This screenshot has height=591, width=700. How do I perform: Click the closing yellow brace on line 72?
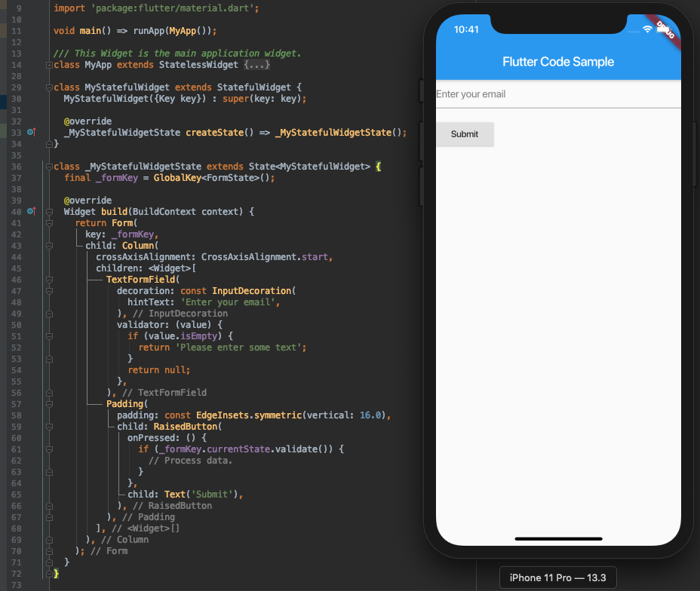56,574
